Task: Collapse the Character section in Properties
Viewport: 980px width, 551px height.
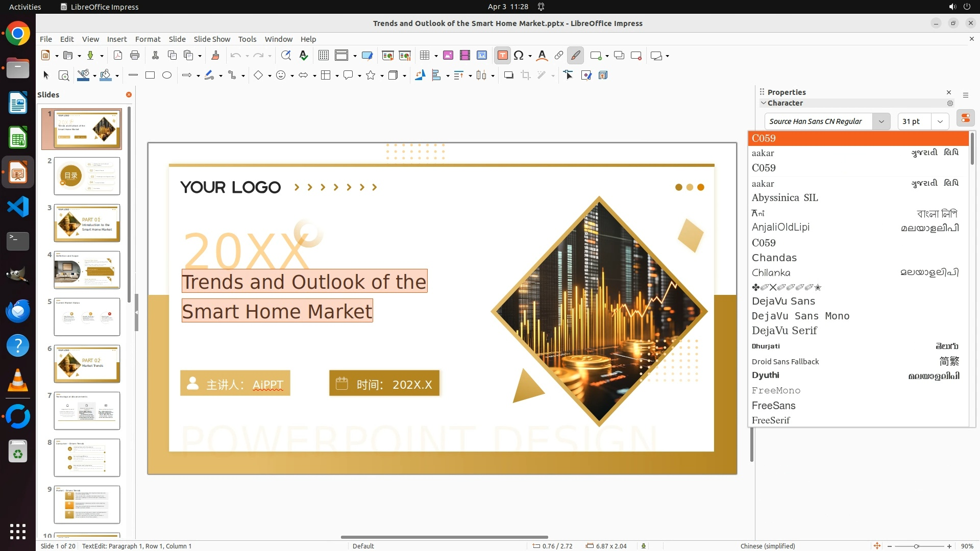Action: [764, 103]
